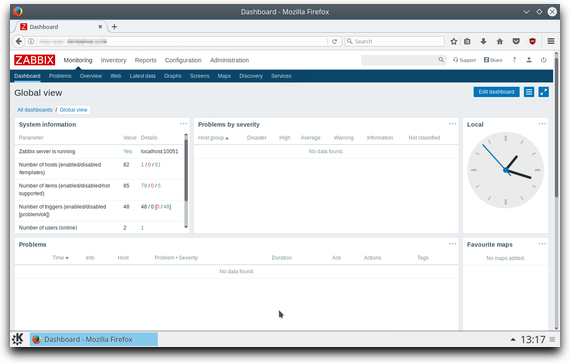
Task: Select the Dashboard submenu tab
Action: [27, 76]
